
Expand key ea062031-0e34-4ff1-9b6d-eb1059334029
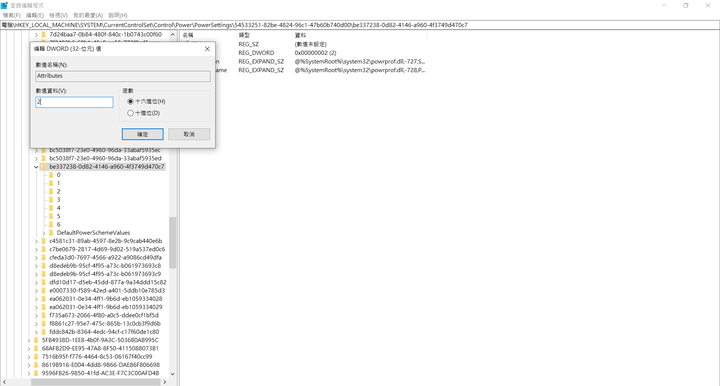(36, 307)
